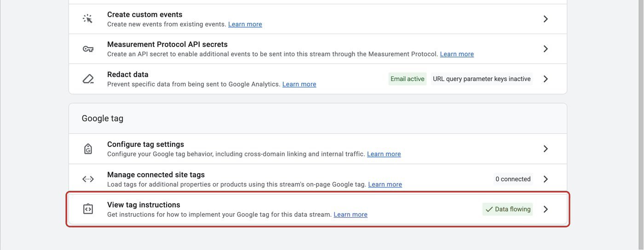Click Learn more link under View tag instructions
This screenshot has height=250, width=644.
(351, 215)
